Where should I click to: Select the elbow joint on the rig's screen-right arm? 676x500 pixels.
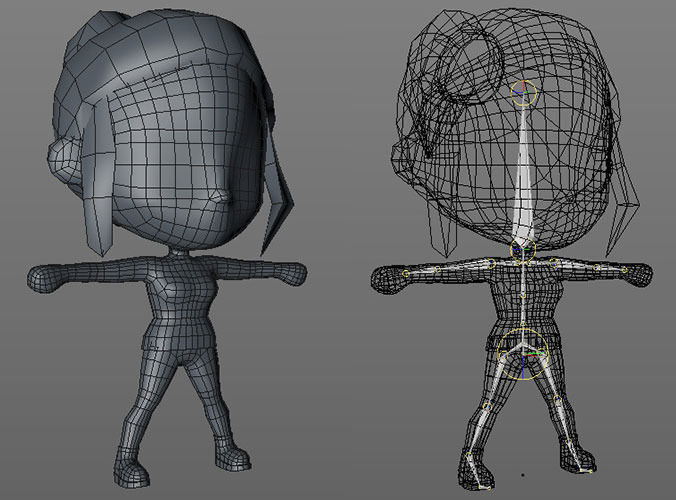[597, 268]
